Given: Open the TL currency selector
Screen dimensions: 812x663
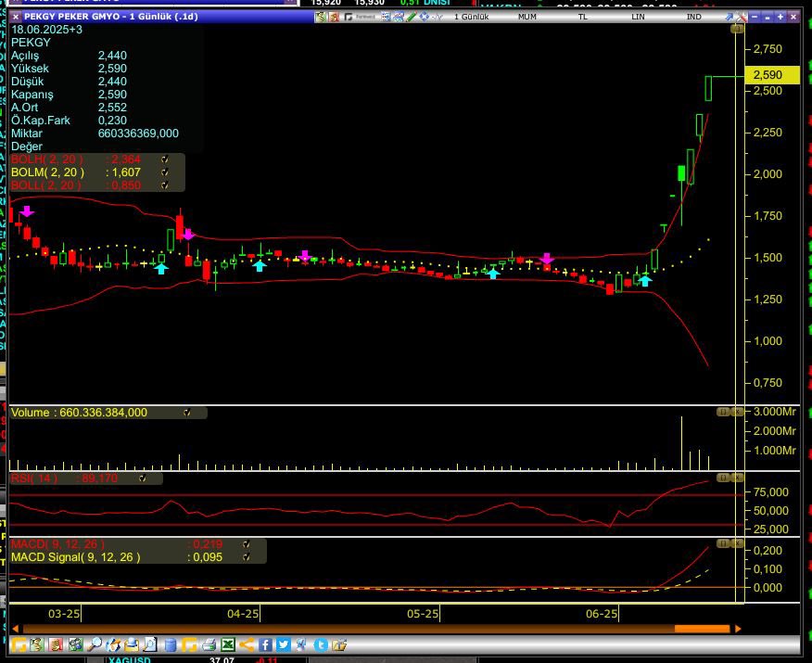Looking at the screenshot, I should pyautogui.click(x=583, y=17).
